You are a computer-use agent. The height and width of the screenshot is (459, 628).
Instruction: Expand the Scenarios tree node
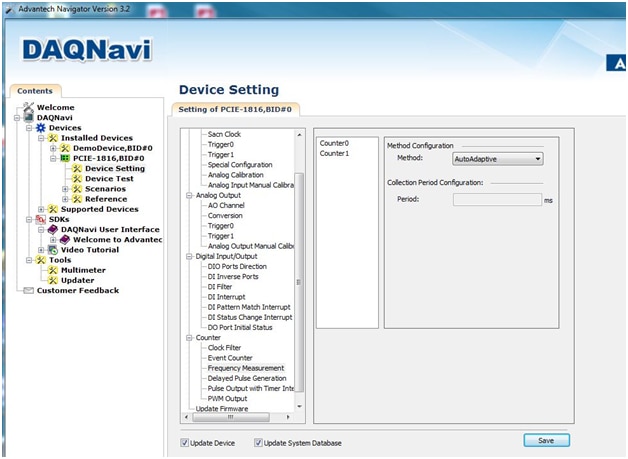(x=65, y=189)
